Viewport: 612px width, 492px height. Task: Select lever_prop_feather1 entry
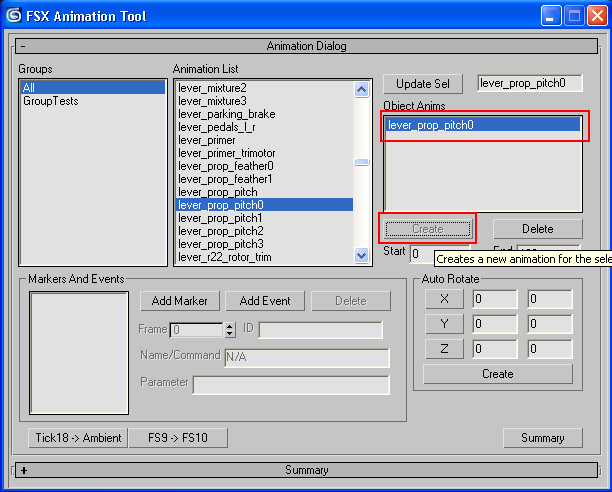(x=265, y=179)
